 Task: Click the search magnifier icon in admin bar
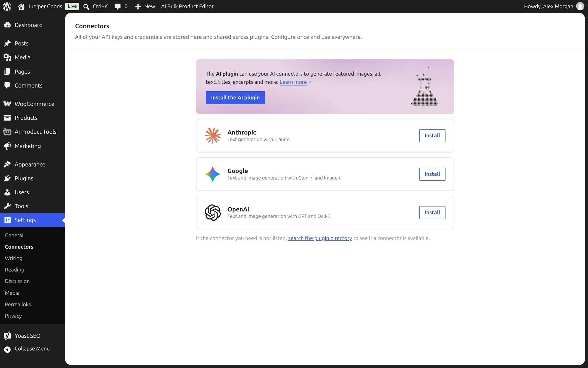[86, 7]
